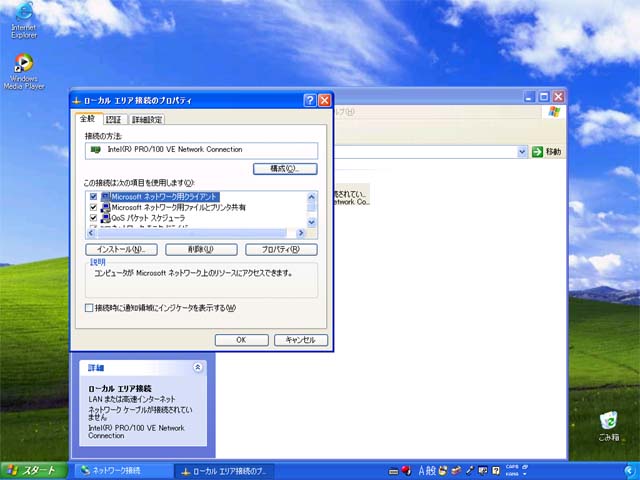This screenshot has height=480, width=640.
Task: Switch to the 認証 tab
Action: [x=114, y=120]
